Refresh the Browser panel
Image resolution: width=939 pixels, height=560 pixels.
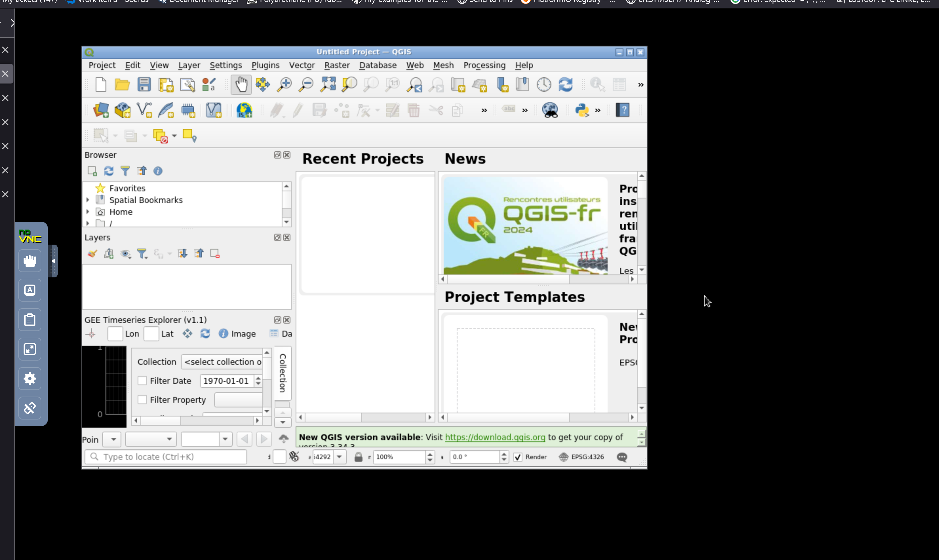point(109,171)
